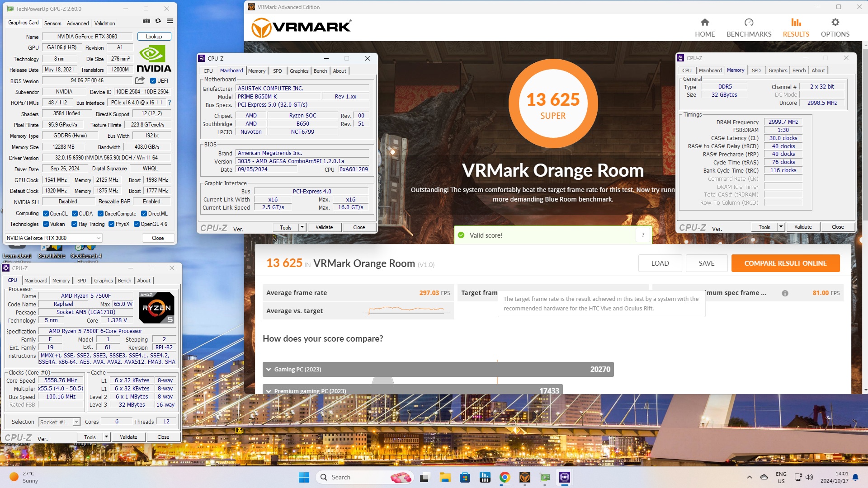868x488 pixels.
Task: Click the GPU-Z refresh icon
Action: [158, 21]
